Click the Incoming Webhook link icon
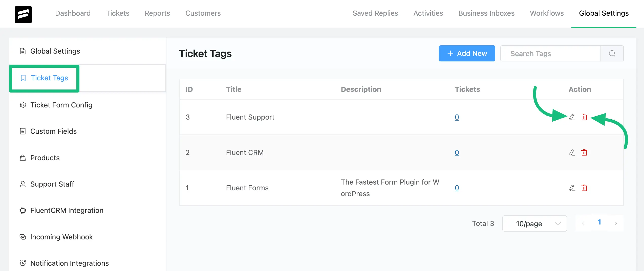644x271 pixels. pos(23,237)
